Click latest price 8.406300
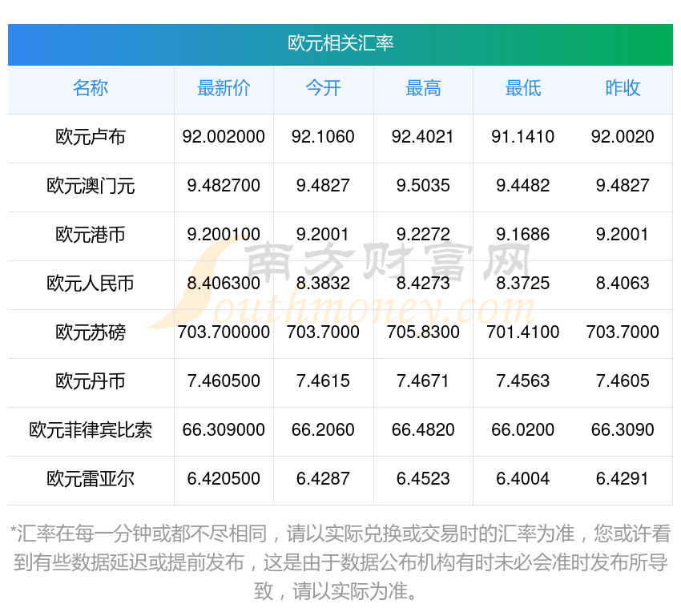The image size is (681, 616). coord(224,284)
